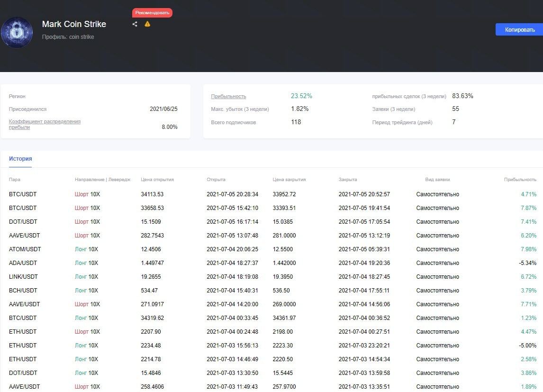The height and width of the screenshot is (392, 543).
Task: Click the 8.00% profit share value
Action: coord(169,127)
